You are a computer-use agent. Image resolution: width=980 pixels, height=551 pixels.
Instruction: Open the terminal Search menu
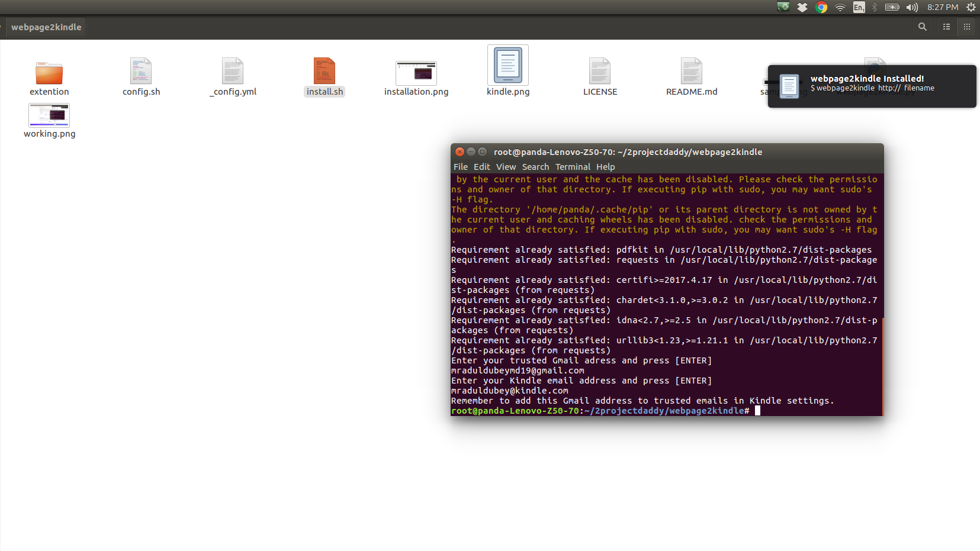535,167
